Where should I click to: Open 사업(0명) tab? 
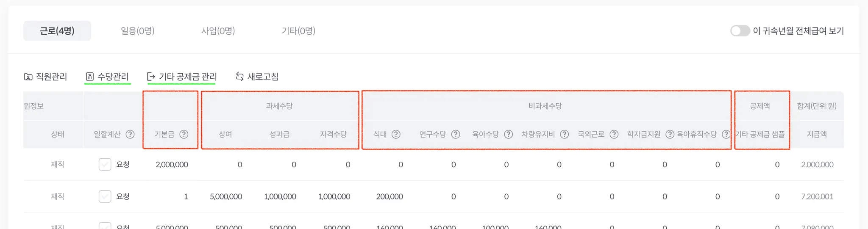coord(218,31)
